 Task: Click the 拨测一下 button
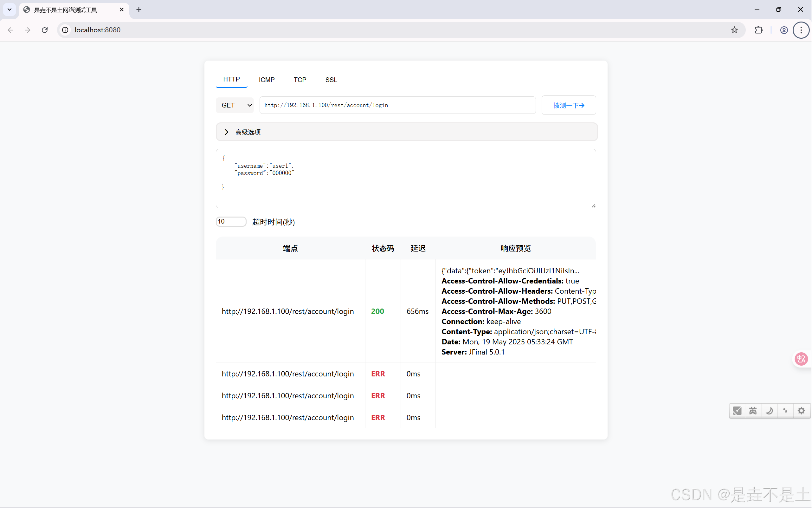pyautogui.click(x=568, y=105)
